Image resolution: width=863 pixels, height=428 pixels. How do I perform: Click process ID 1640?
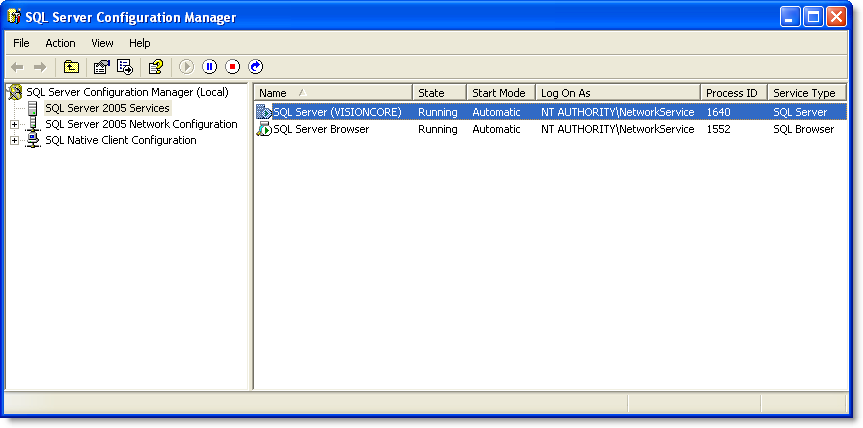pyautogui.click(x=718, y=112)
